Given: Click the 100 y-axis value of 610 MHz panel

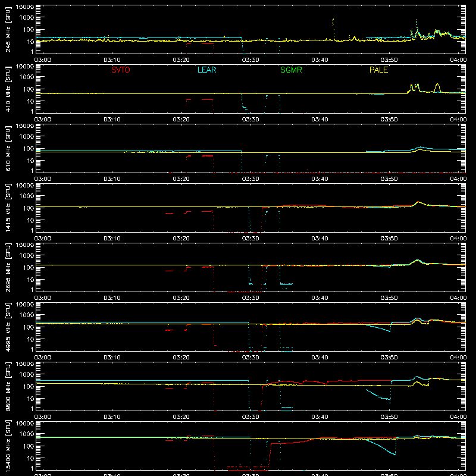Looking at the screenshot, I should tap(29, 149).
